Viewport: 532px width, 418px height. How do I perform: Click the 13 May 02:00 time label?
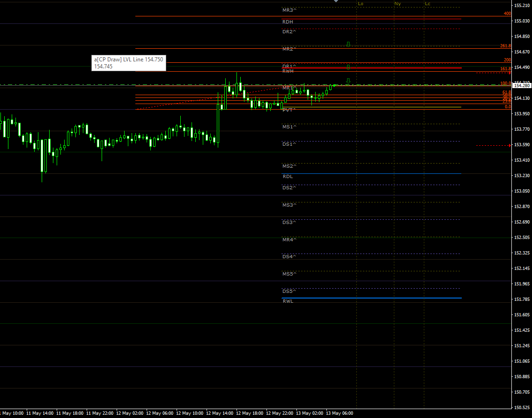pos(310,413)
